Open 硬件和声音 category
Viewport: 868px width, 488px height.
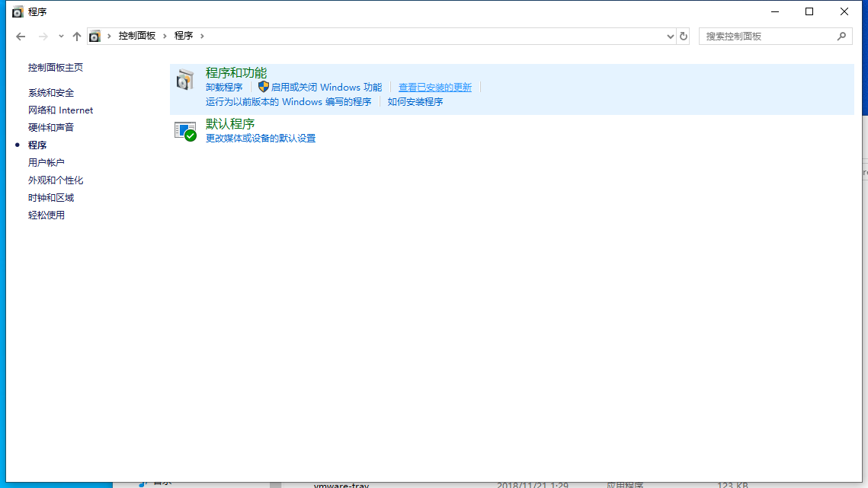(x=51, y=128)
